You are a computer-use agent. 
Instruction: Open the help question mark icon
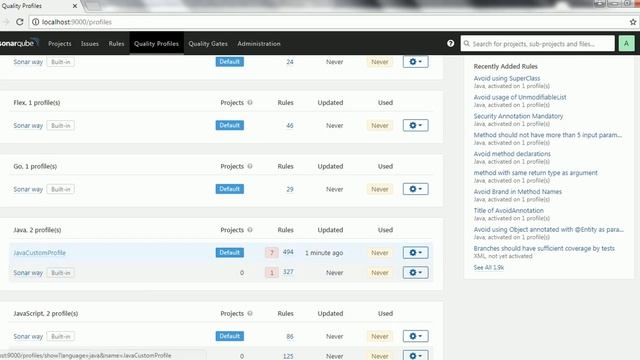(450, 43)
